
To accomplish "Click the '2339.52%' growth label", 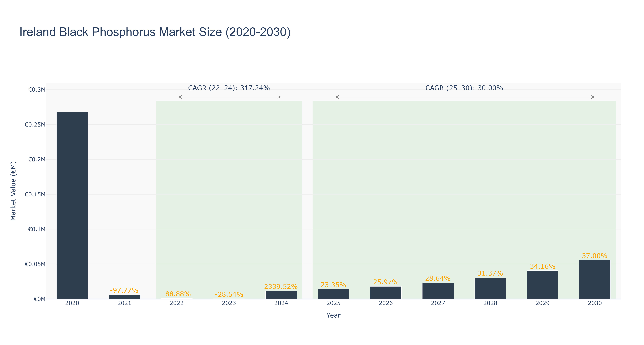I will pos(281,286).
